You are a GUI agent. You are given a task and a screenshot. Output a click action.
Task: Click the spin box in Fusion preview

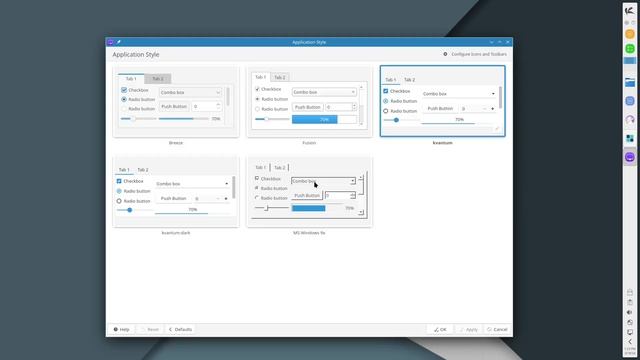click(341, 107)
